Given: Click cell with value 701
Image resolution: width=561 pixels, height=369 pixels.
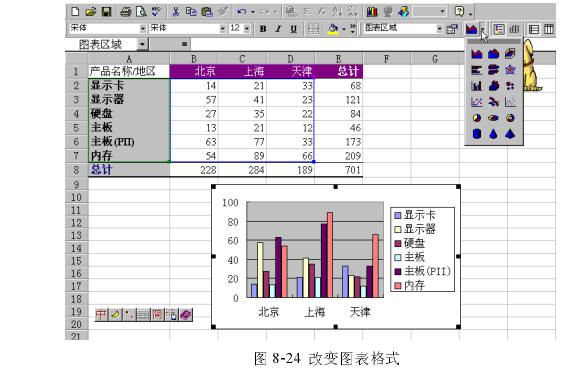Looking at the screenshot, I should tap(339, 170).
